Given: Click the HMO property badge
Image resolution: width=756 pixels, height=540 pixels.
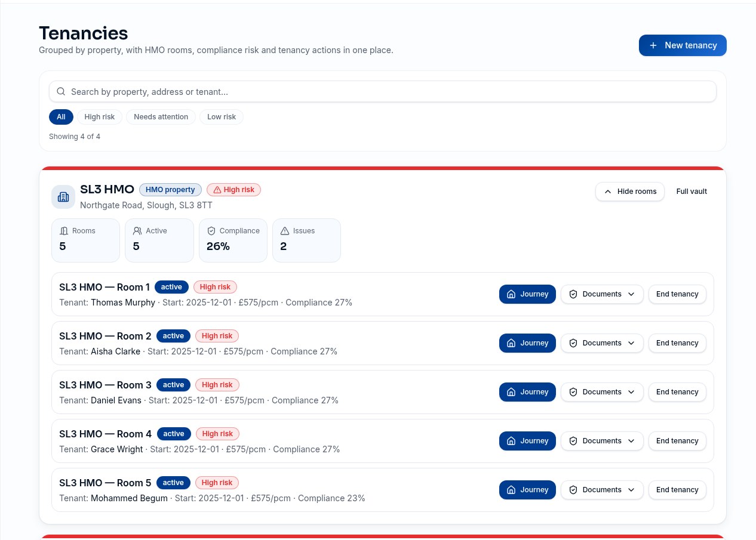Looking at the screenshot, I should click(x=170, y=190).
